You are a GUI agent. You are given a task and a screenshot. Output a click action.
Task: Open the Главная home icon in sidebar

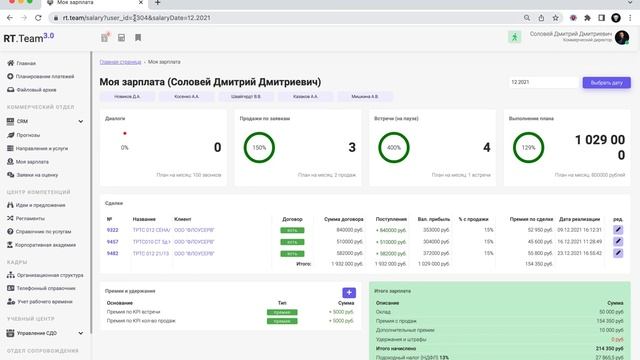(11, 63)
